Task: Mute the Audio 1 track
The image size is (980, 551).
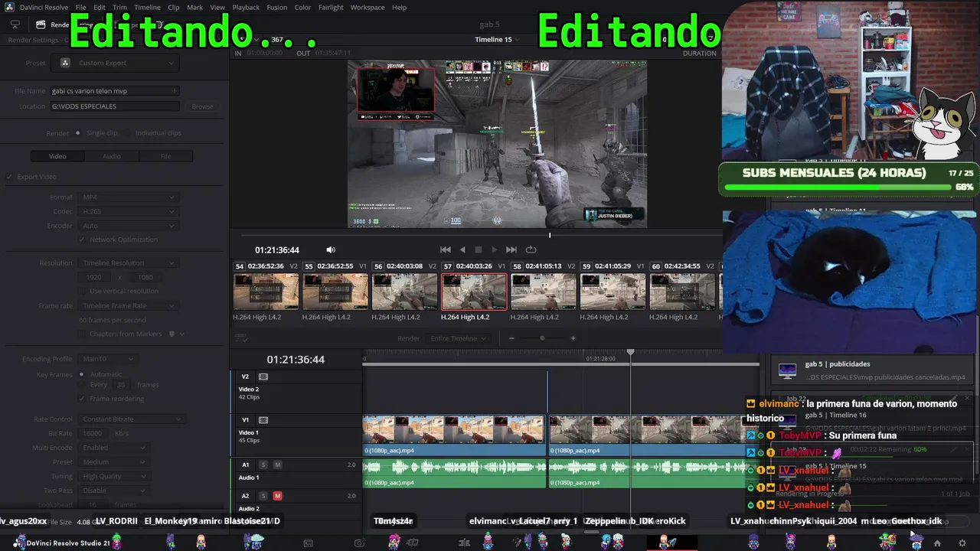Action: coord(277,465)
